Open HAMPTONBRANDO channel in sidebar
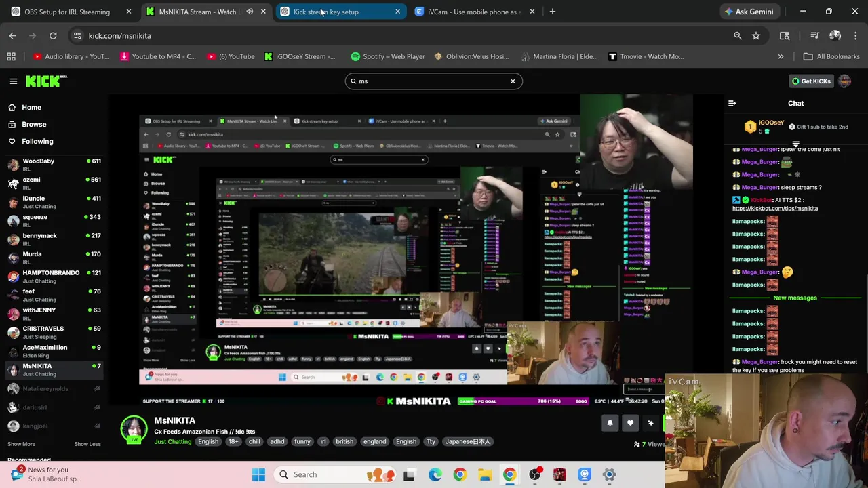The width and height of the screenshot is (868, 488). [x=54, y=276]
